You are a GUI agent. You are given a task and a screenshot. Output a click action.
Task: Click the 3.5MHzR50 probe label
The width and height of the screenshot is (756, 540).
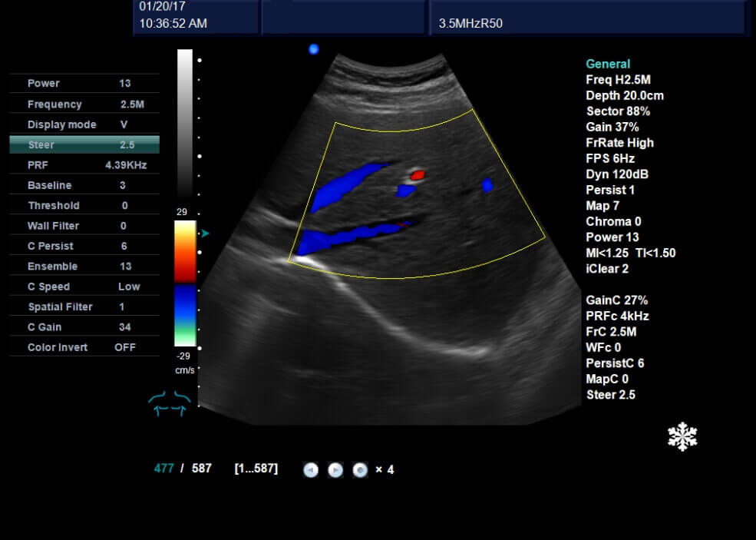[470, 23]
